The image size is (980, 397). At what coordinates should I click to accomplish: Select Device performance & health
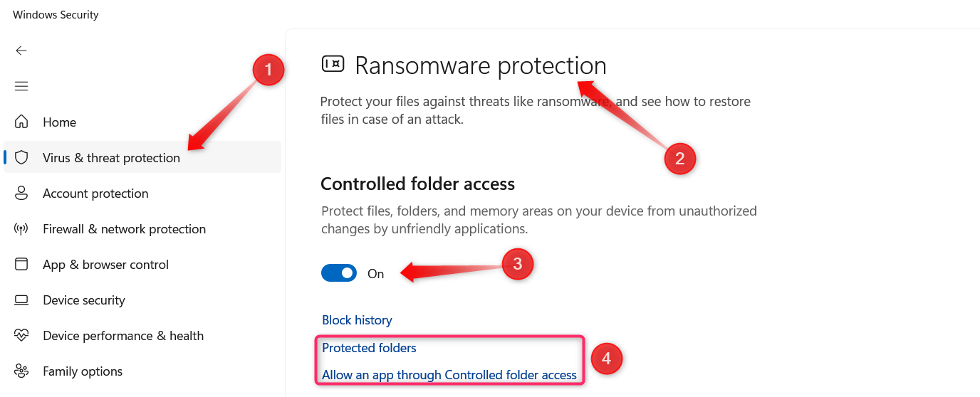point(123,336)
